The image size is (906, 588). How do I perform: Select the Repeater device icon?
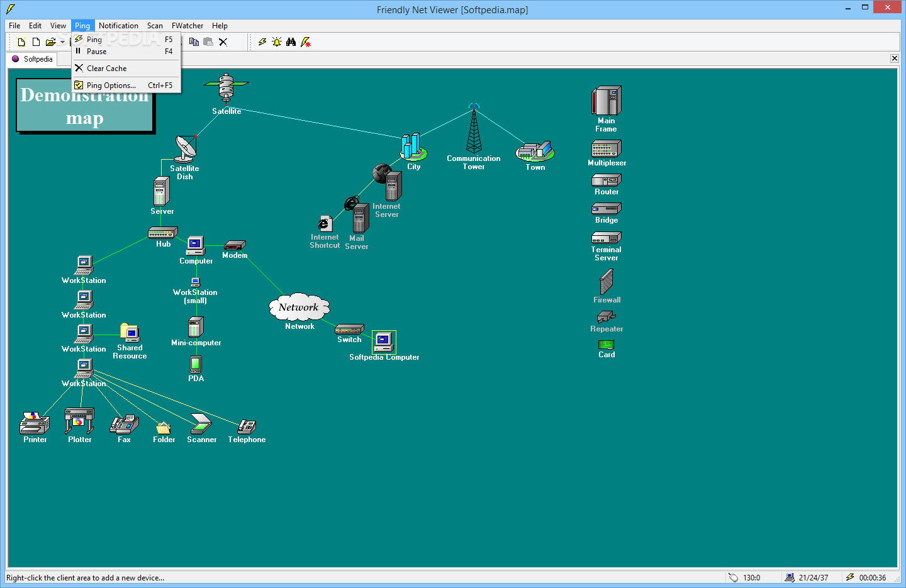click(x=607, y=317)
